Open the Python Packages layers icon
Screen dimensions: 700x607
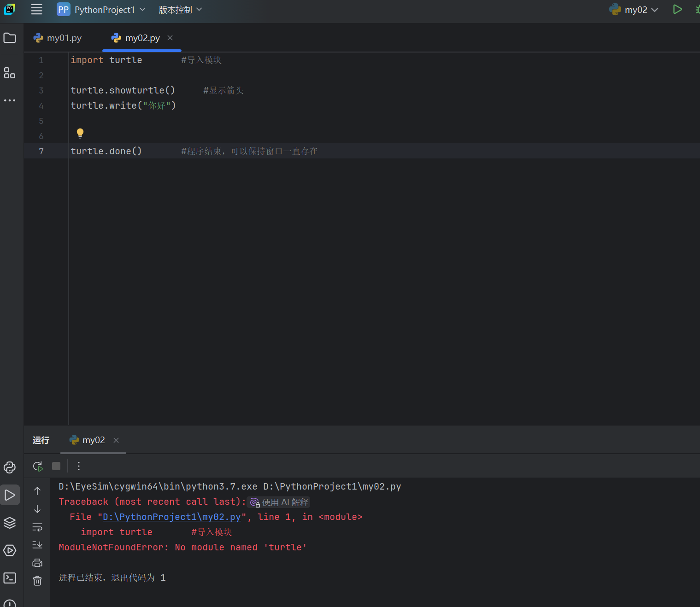(10, 523)
